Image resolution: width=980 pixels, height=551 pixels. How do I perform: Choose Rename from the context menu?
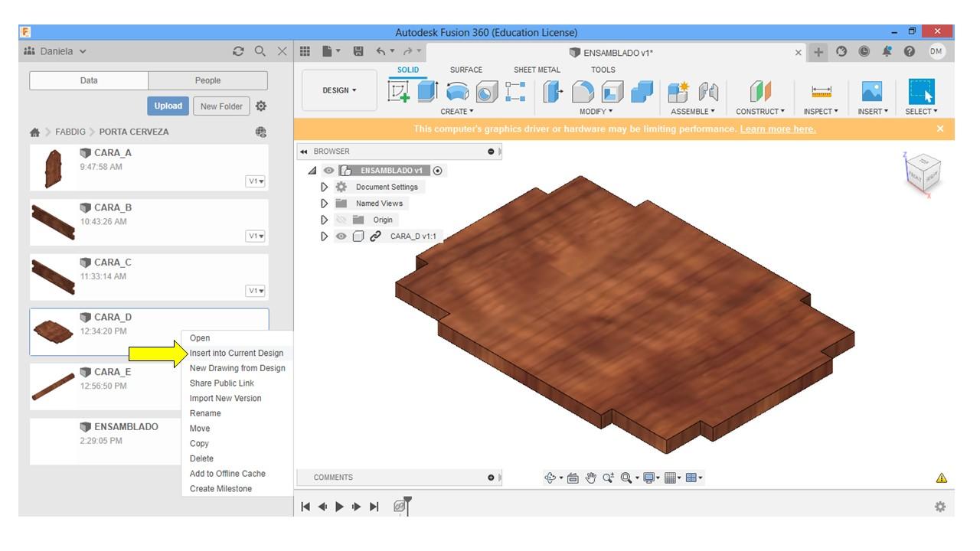point(205,413)
